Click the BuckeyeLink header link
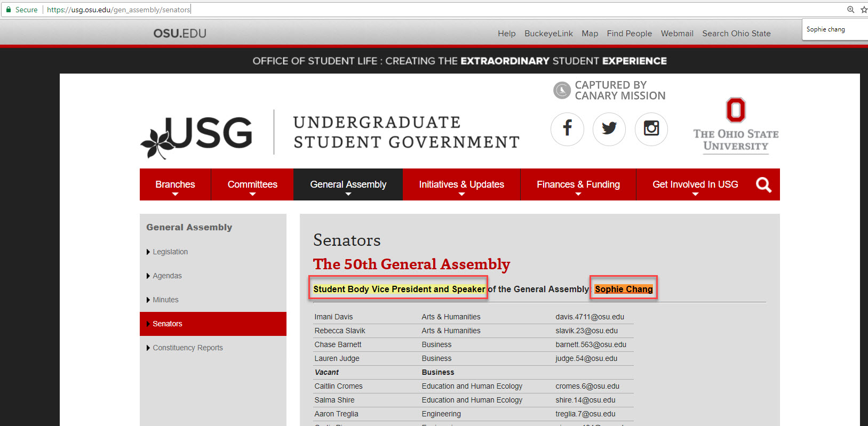The image size is (868, 426). (548, 33)
